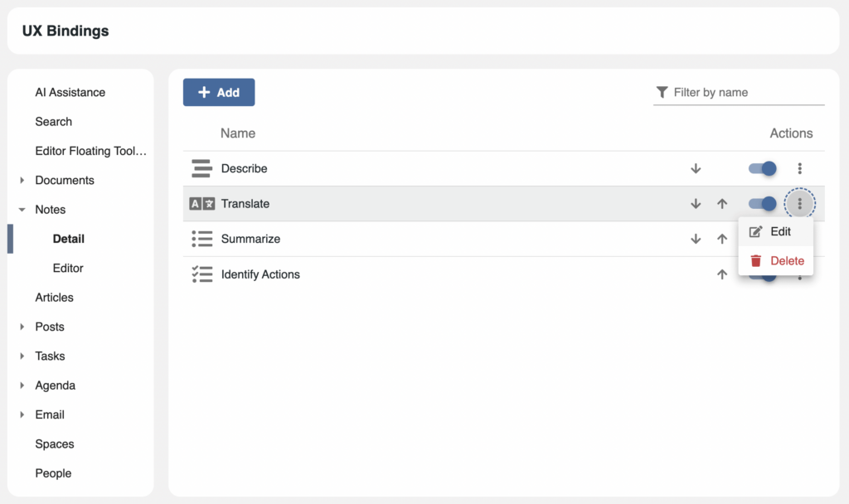Collapse the Notes tree node
This screenshot has width=849, height=504.
(x=22, y=210)
